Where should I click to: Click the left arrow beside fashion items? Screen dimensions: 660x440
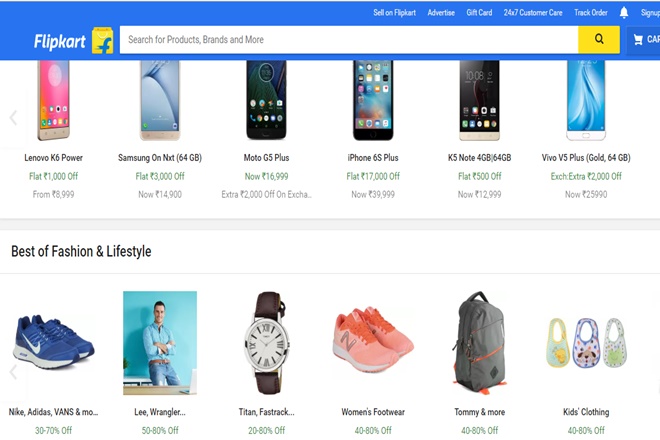pyautogui.click(x=13, y=372)
